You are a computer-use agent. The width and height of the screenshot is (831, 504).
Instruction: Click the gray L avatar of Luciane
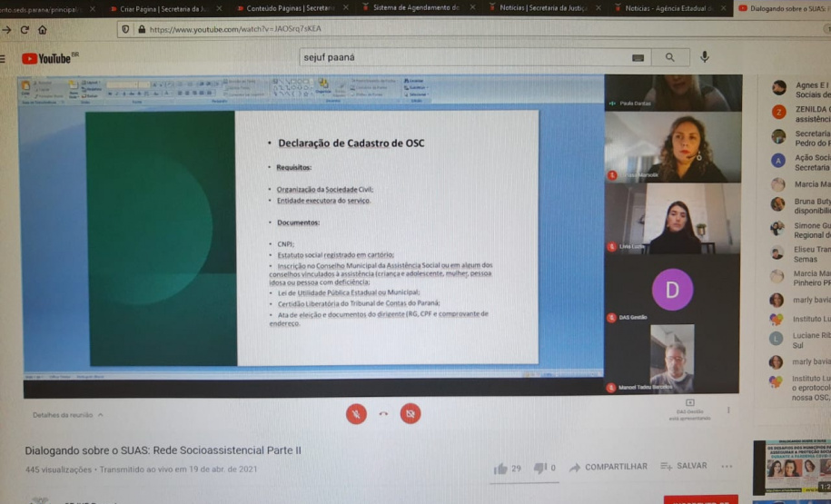(776, 339)
